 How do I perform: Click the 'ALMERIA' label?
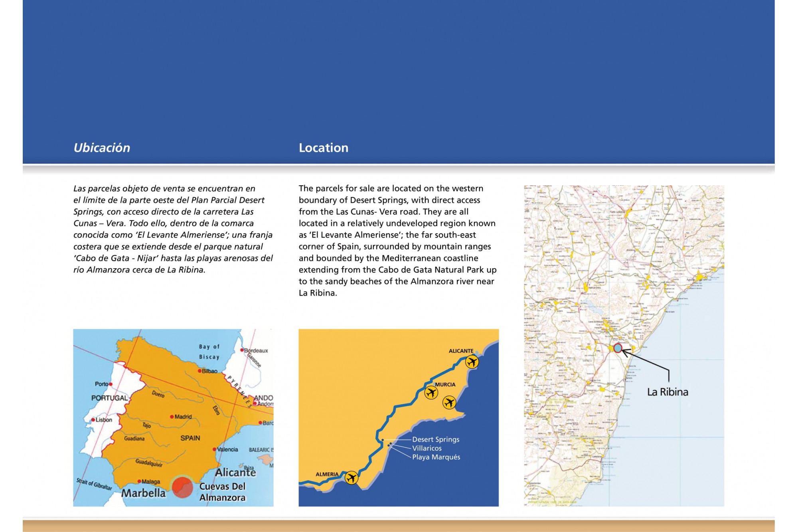(327, 474)
